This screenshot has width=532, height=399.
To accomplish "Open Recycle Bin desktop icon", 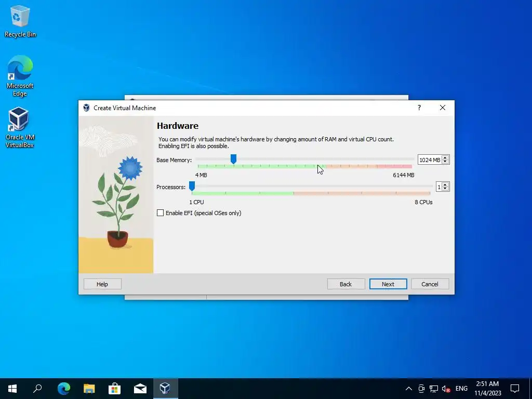I will coord(20,21).
